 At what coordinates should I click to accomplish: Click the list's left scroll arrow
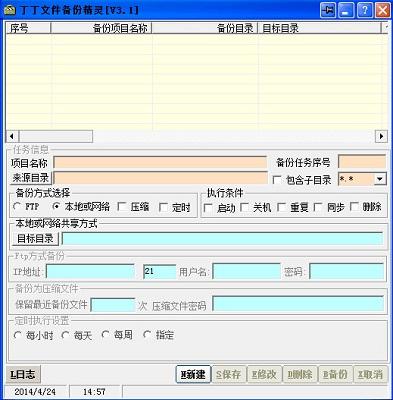click(12, 136)
